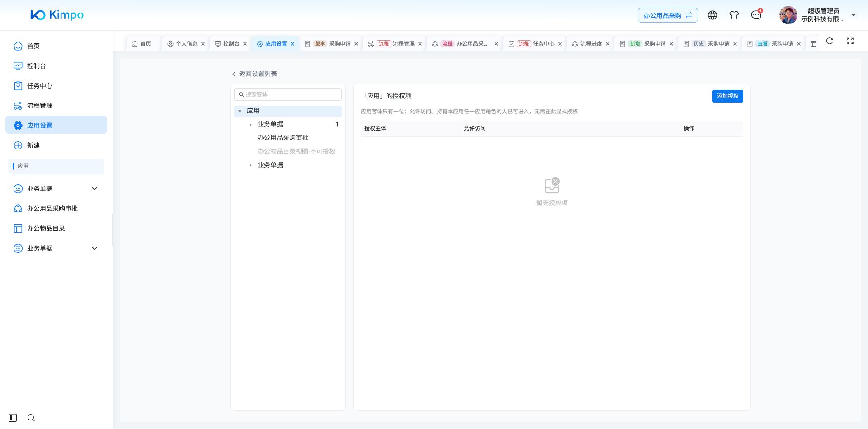Image resolution: width=868 pixels, height=429 pixels.
Task: Click the 搜索客体 search field
Action: pyautogui.click(x=288, y=94)
